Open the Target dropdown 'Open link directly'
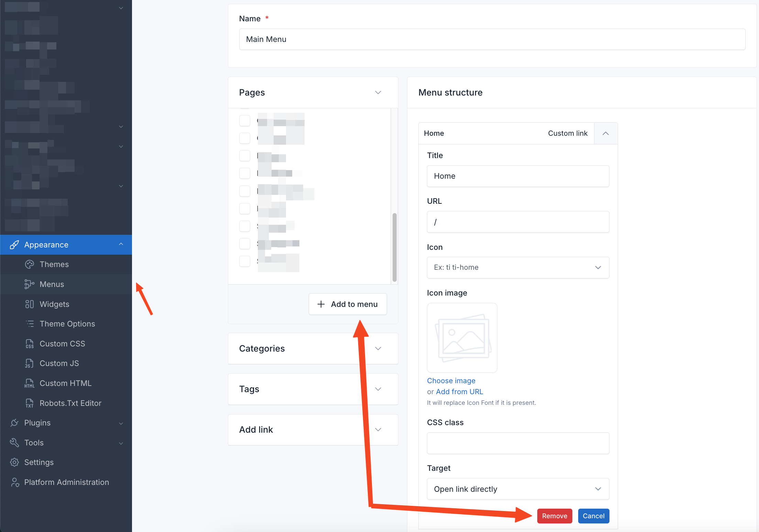 (x=518, y=489)
